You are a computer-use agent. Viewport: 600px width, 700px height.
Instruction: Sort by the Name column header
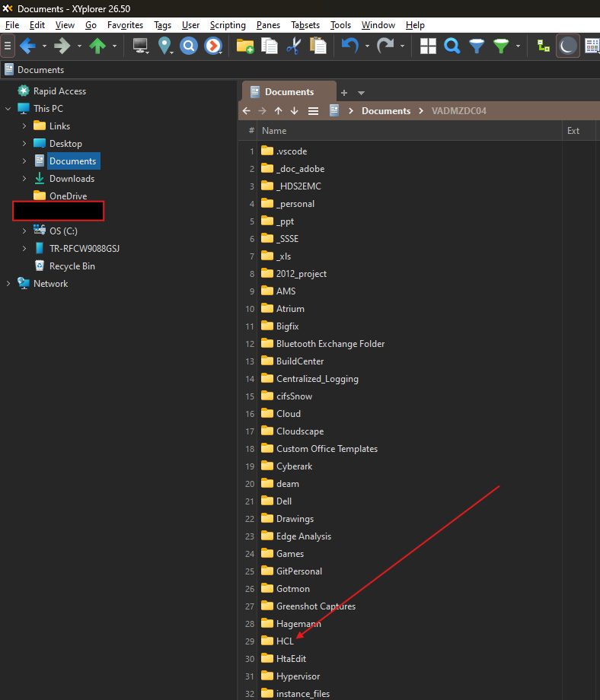[274, 131]
